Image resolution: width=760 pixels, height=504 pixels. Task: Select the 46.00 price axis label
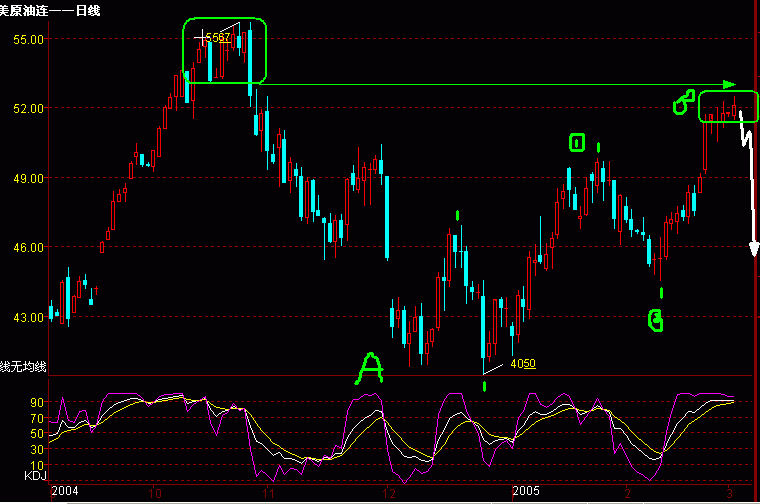click(29, 248)
